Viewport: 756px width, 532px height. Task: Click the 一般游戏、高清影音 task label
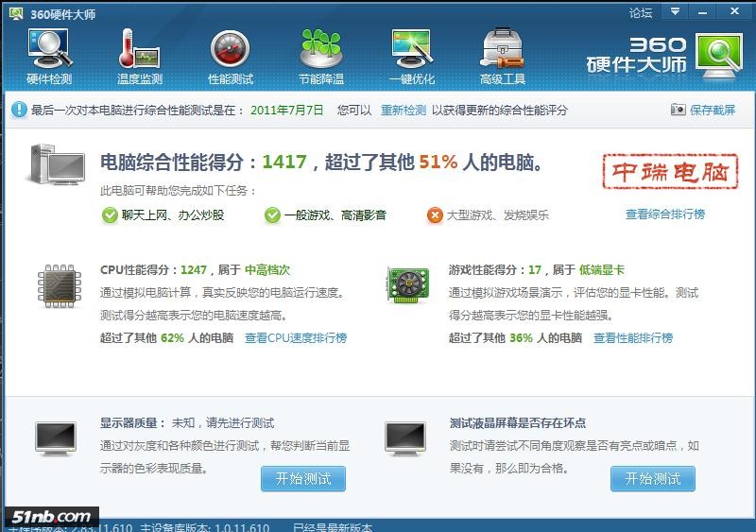pos(335,215)
